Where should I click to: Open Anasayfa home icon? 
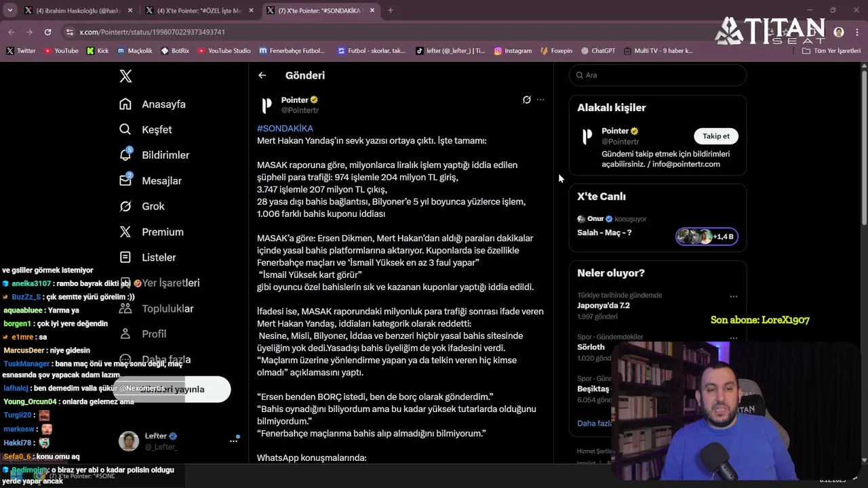tap(125, 104)
